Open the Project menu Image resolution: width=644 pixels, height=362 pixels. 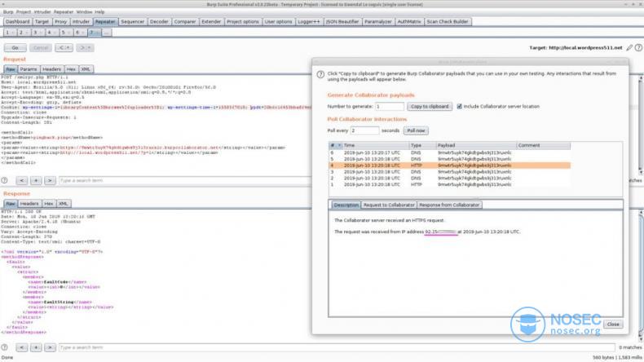[x=24, y=12]
